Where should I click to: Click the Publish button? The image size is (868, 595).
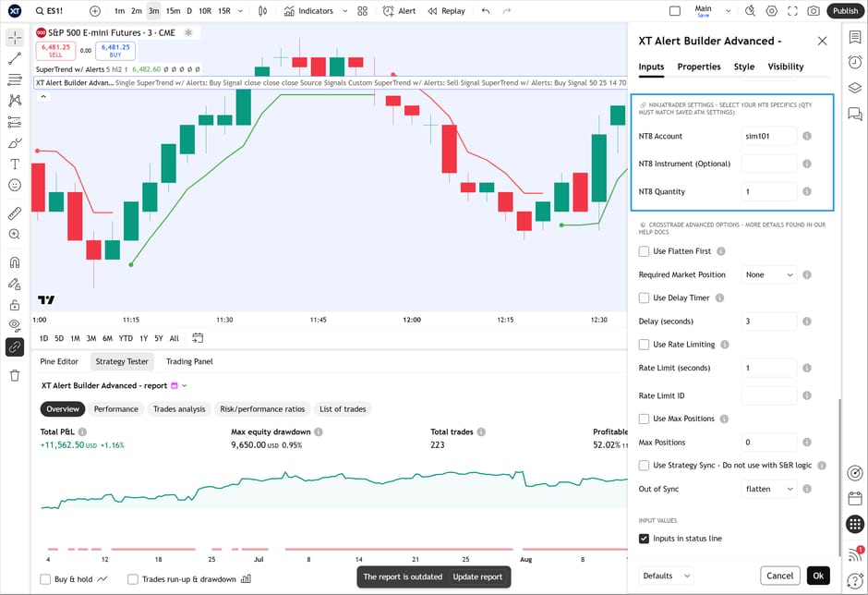(x=845, y=11)
